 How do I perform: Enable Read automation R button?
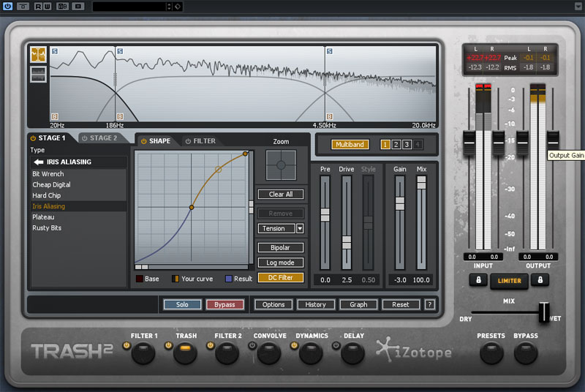pyautogui.click(x=38, y=7)
